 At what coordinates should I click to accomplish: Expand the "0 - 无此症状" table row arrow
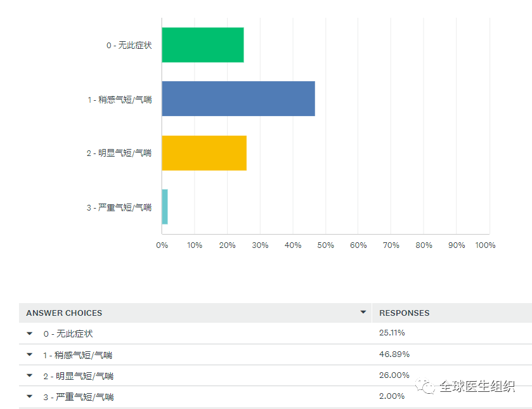[29, 333]
